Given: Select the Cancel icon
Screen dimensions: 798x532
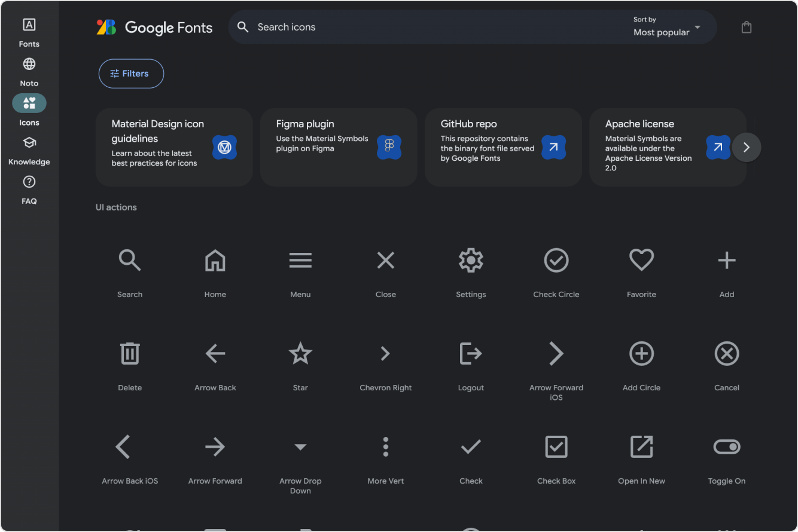Looking at the screenshot, I should point(727,354).
